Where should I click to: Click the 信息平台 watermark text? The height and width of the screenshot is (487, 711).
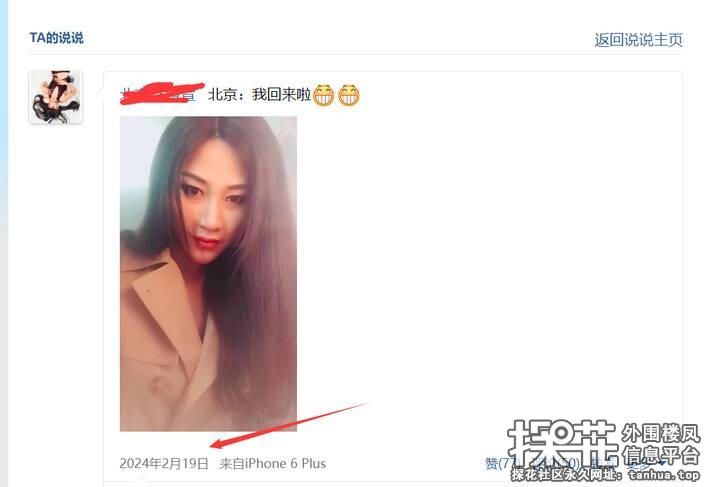[660, 455]
